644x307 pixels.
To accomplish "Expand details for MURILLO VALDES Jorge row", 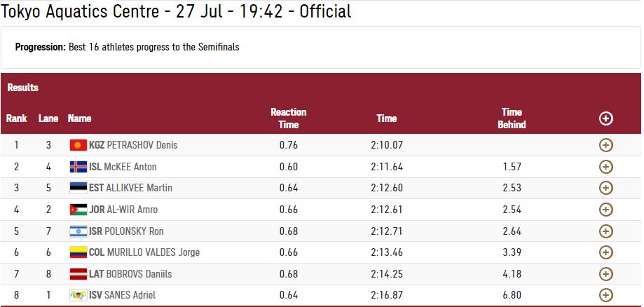I will [605, 252].
